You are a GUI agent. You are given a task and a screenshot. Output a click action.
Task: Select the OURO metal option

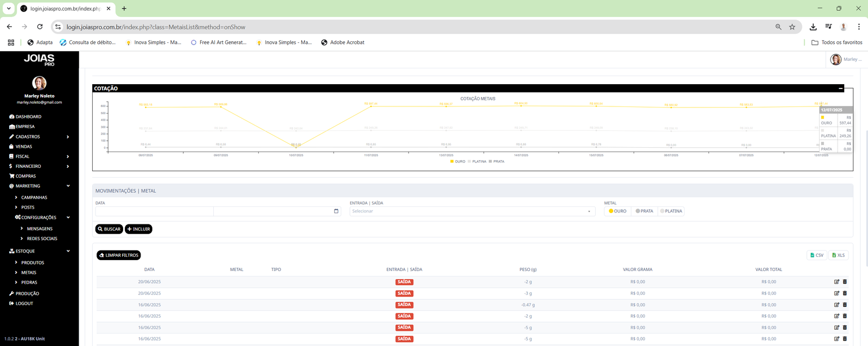tap(617, 211)
